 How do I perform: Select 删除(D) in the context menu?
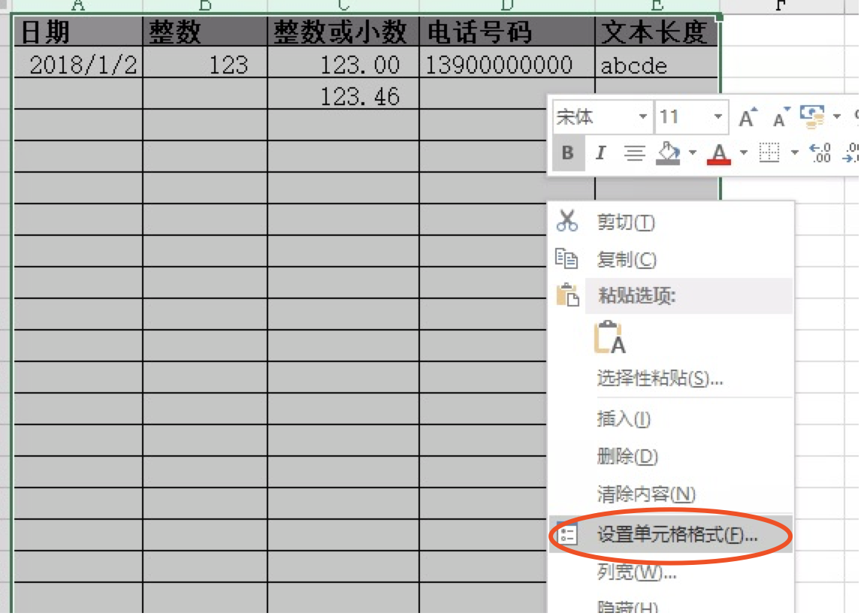coord(671,456)
